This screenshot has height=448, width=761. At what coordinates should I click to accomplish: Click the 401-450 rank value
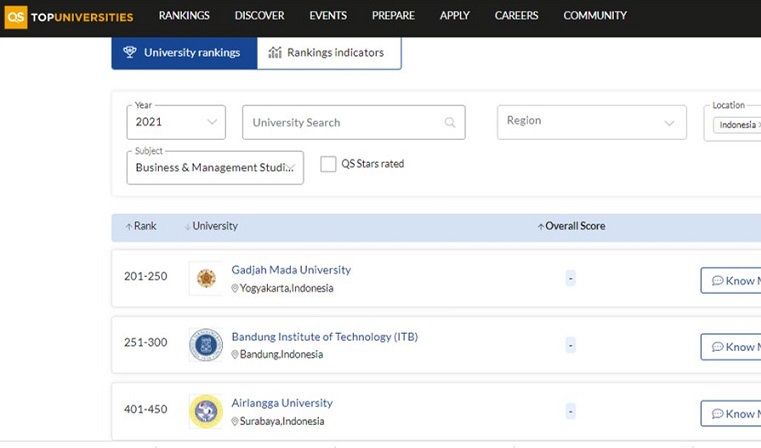(x=146, y=409)
